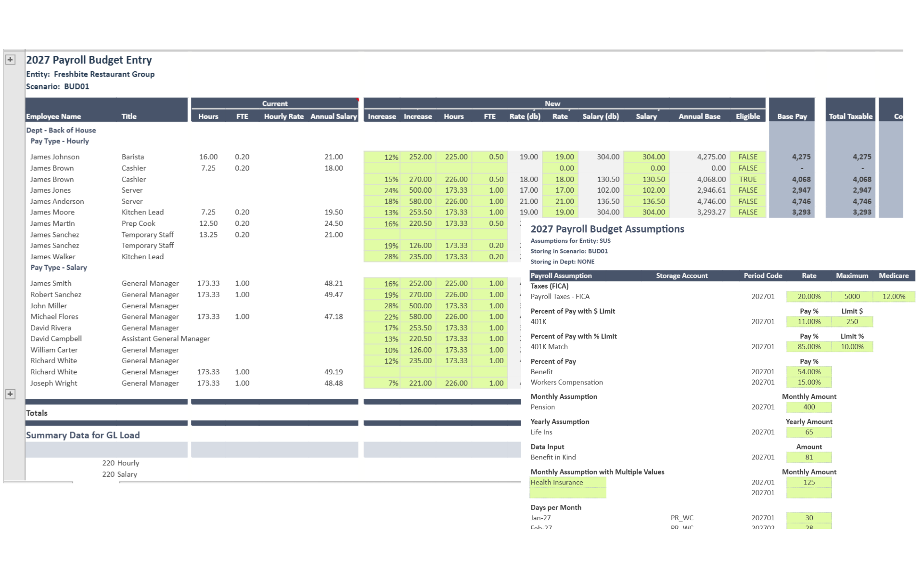Viewport: 924px width, 578px height.
Task: Select the Summary Data for GL Load heading
Action: click(83, 435)
